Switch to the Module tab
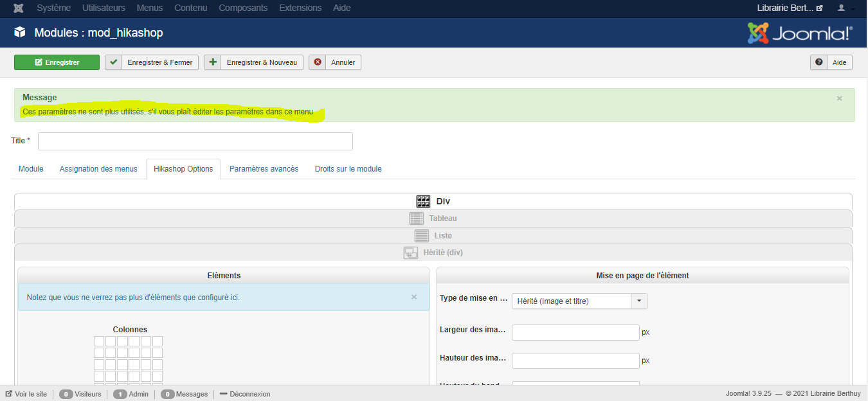This screenshot has width=868, height=401. 31,169
